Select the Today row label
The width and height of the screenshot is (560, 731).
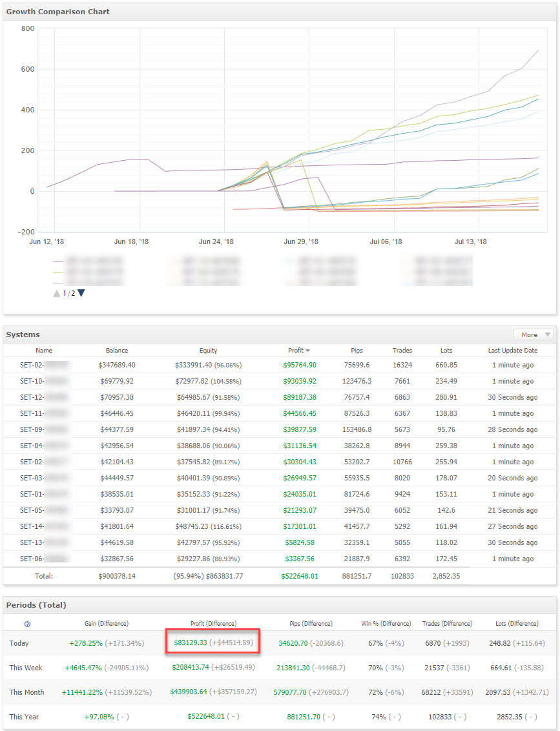pos(19,643)
